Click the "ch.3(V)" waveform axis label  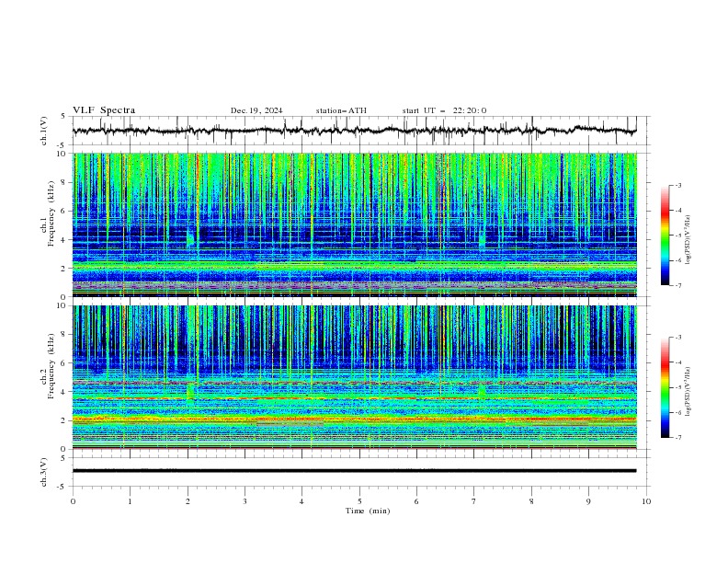coord(44,472)
